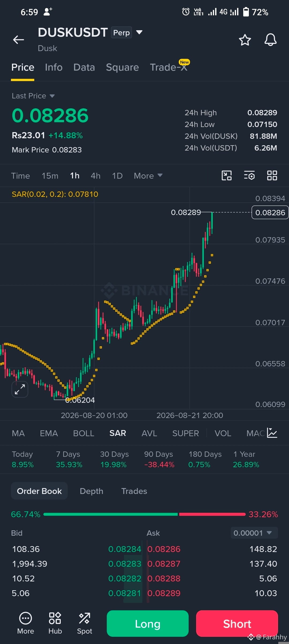Tap the 24h High value 0.08289
This screenshot has height=644, width=289.
click(x=262, y=113)
